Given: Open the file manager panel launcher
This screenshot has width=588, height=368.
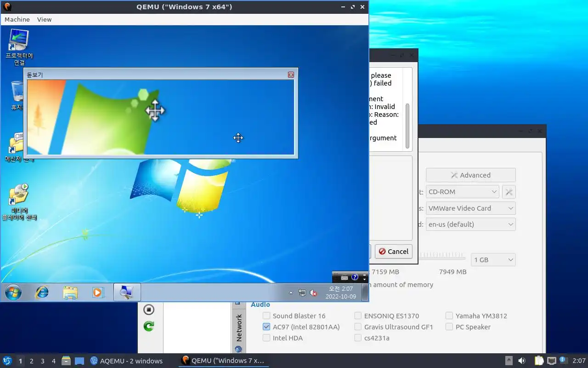Looking at the screenshot, I should pyautogui.click(x=66, y=361).
